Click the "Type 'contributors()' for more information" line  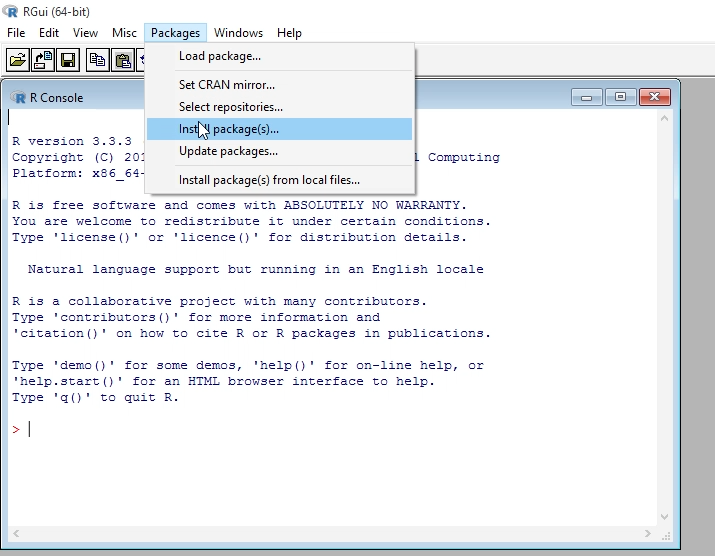click(196, 317)
